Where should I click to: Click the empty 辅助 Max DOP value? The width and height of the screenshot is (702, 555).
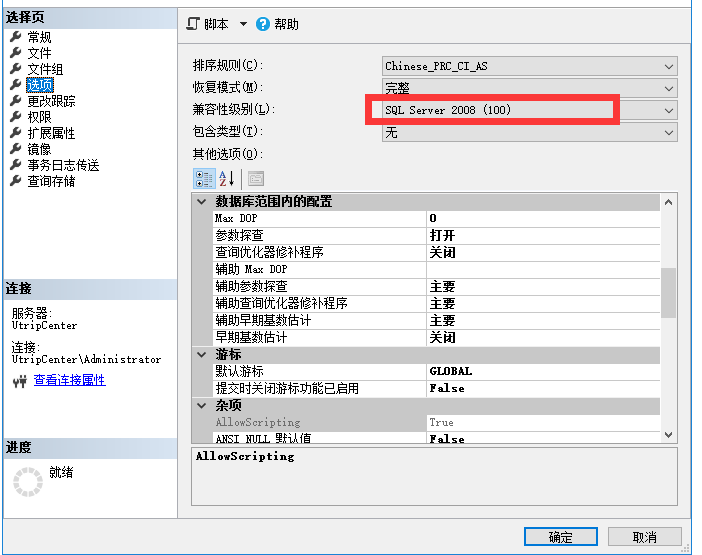click(x=543, y=269)
